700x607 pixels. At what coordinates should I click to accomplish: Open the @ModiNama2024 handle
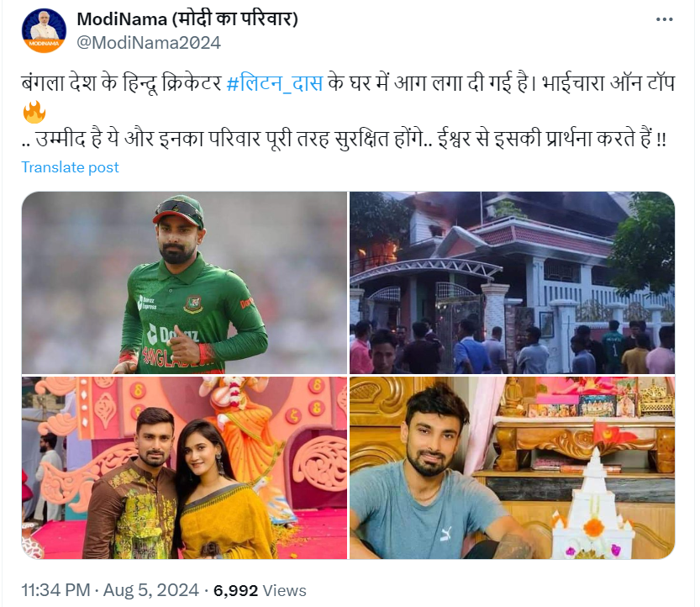pos(149,43)
